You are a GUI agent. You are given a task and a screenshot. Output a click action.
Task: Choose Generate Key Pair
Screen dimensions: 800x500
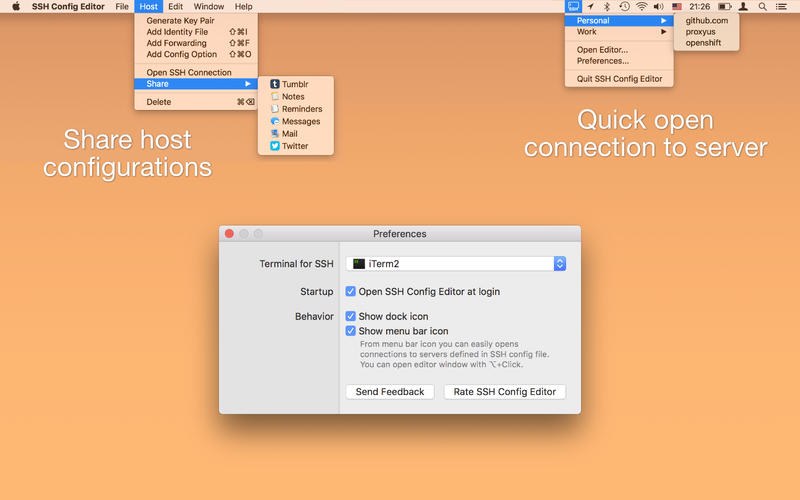click(x=196, y=20)
